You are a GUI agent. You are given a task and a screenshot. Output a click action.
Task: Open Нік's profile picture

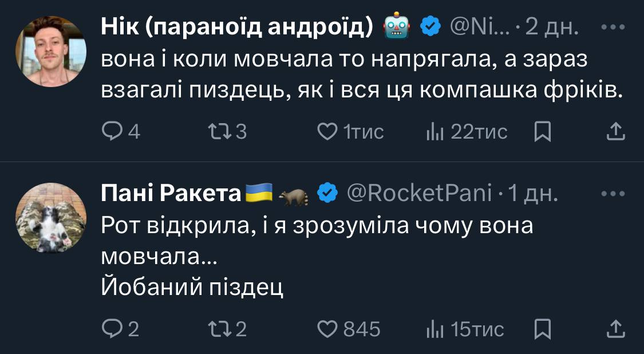click(x=50, y=51)
